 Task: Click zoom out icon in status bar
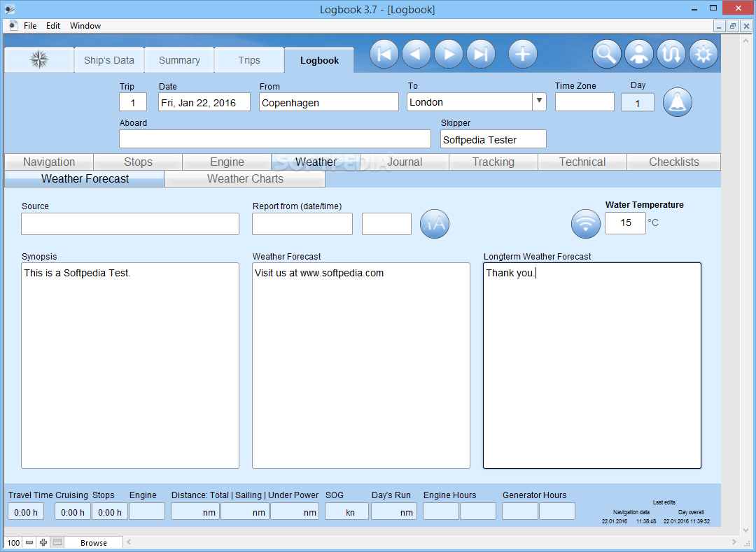click(29, 542)
